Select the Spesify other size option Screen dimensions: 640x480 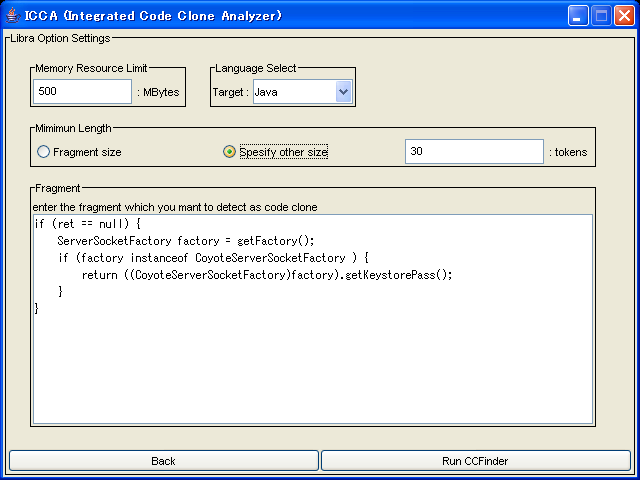tap(230, 152)
